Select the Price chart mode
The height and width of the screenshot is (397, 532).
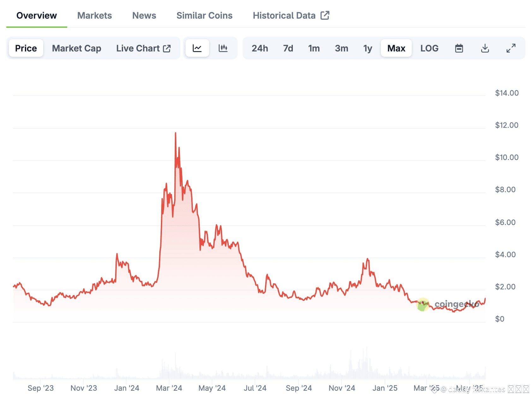click(x=26, y=48)
